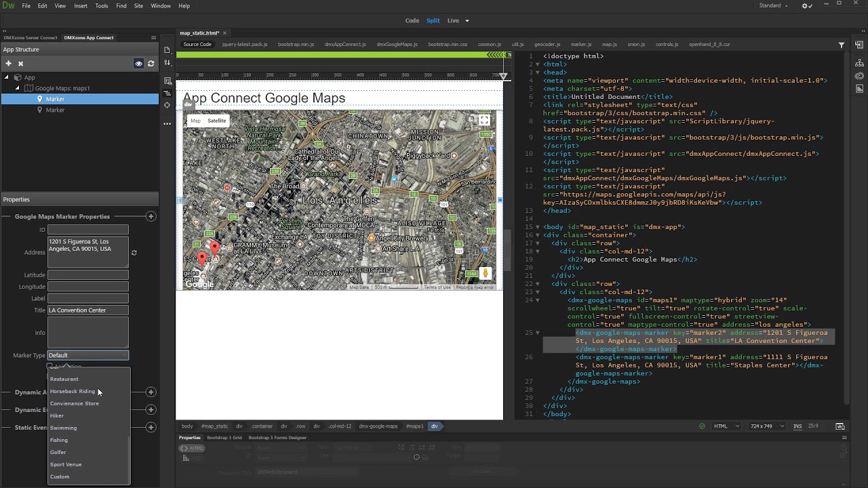Viewport: 868px width, 488px height.
Task: Open the panel options menu icon of DMXzone panel
Action: click(x=153, y=38)
